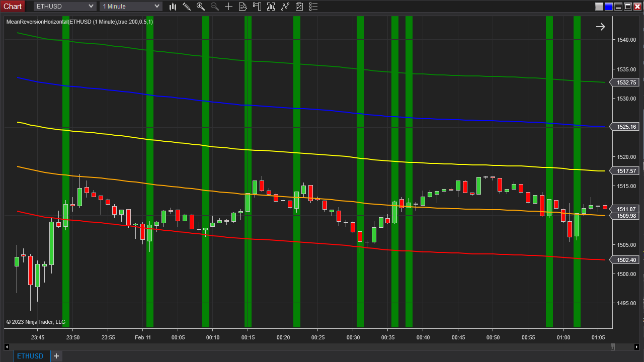644x362 pixels.
Task: Open the Data Box icon
Action: pyautogui.click(x=243, y=7)
